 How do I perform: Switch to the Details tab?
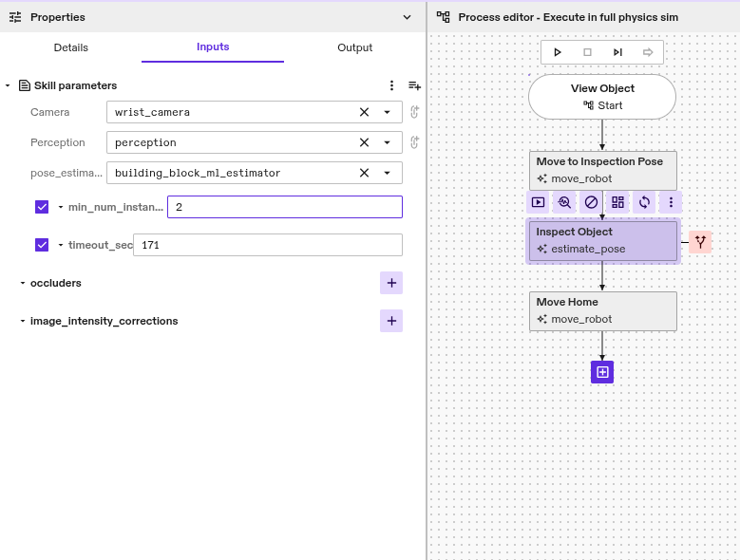[71, 47]
